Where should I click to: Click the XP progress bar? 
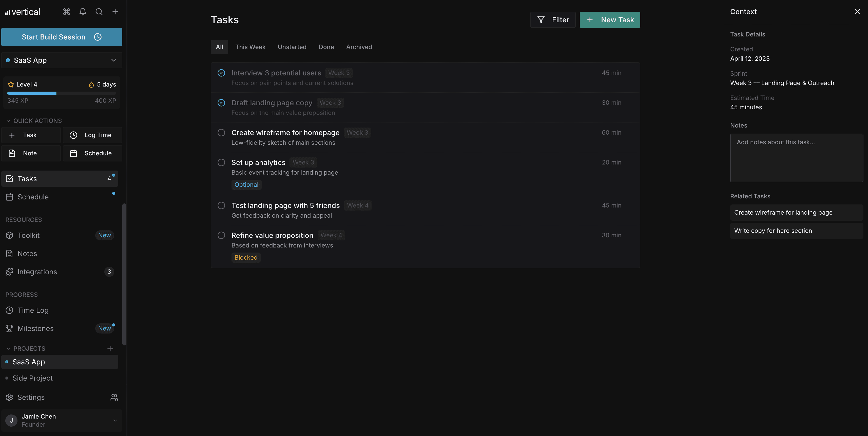coord(62,93)
